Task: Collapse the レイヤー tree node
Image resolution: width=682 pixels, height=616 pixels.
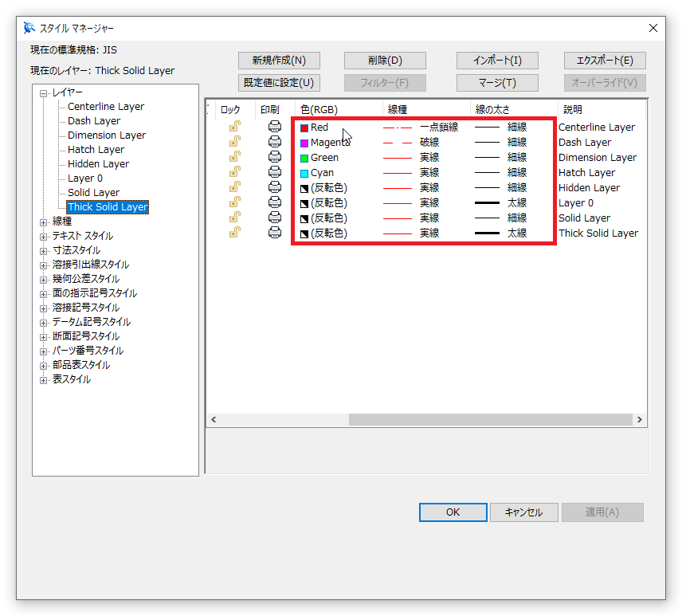Action: click(45, 92)
